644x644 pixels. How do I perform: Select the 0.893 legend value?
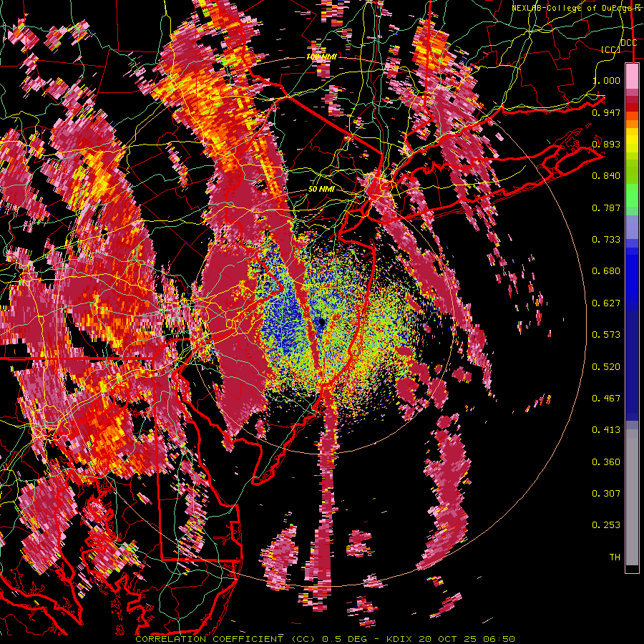[x=606, y=144]
